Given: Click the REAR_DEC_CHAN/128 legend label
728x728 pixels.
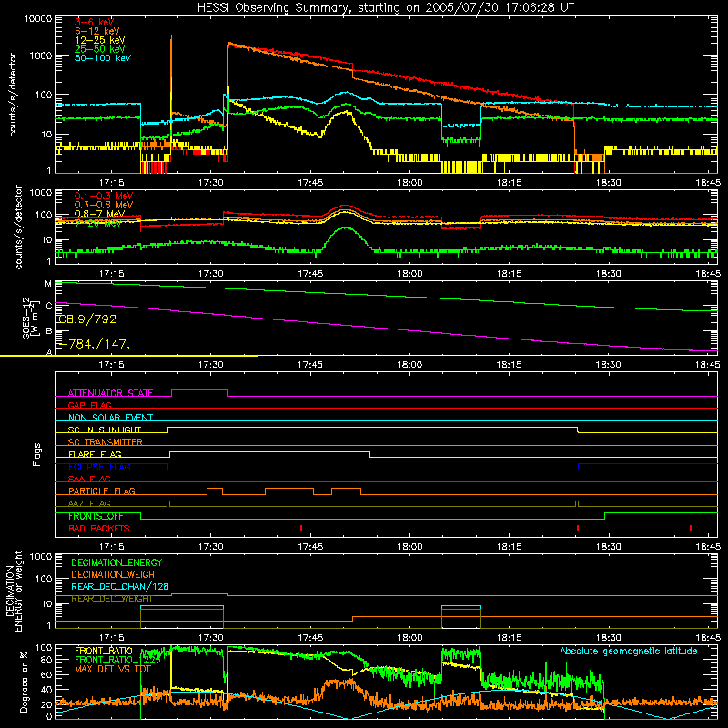Looking at the screenshot, I should 120,587.
